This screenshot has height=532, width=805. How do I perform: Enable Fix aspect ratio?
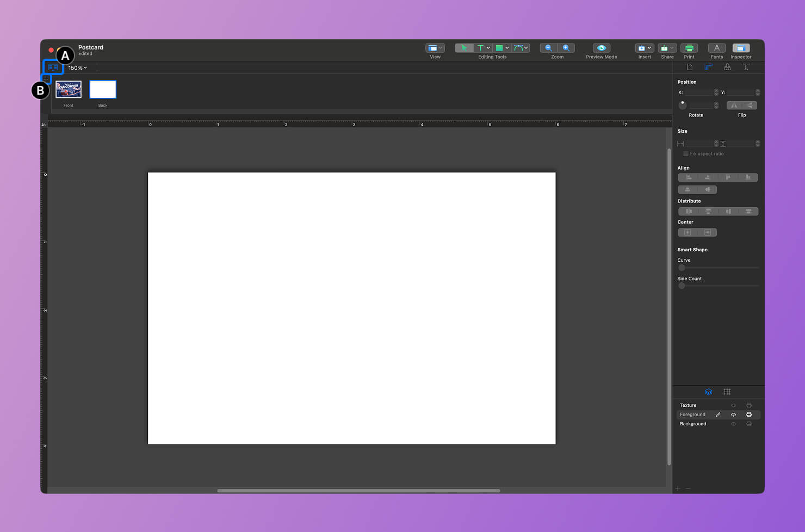click(686, 154)
